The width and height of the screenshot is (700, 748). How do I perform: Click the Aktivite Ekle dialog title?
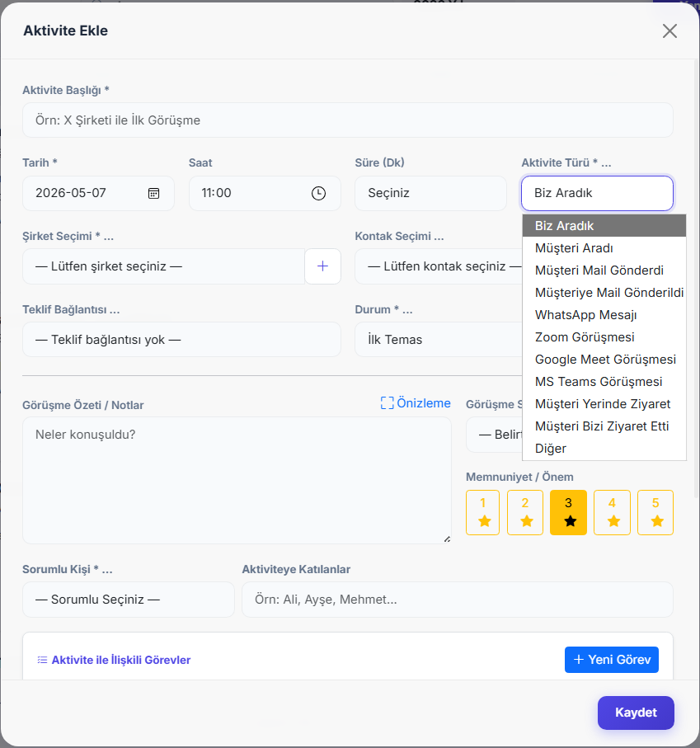(66, 31)
